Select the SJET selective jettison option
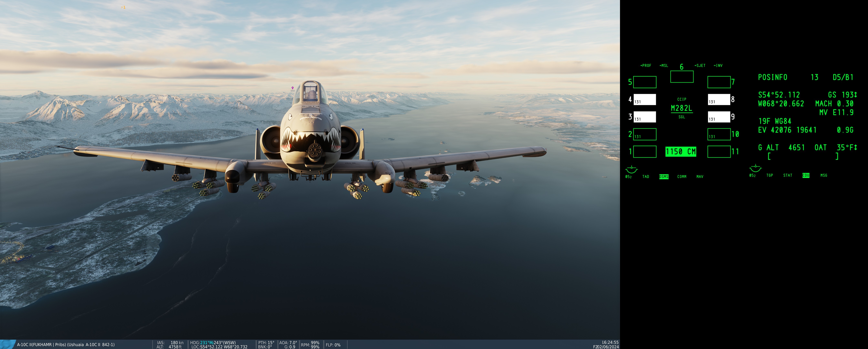The image size is (868, 349). tap(700, 65)
